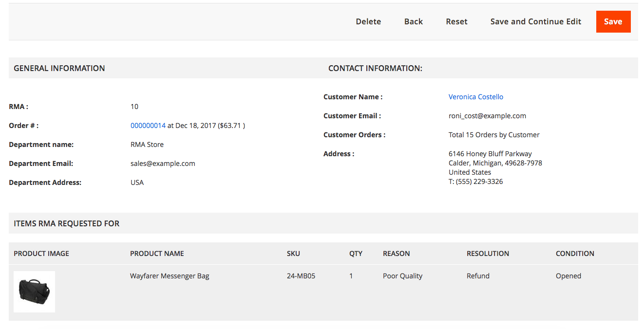The width and height of the screenshot is (644, 329).
Task: Select the Qty column header
Action: tap(356, 254)
